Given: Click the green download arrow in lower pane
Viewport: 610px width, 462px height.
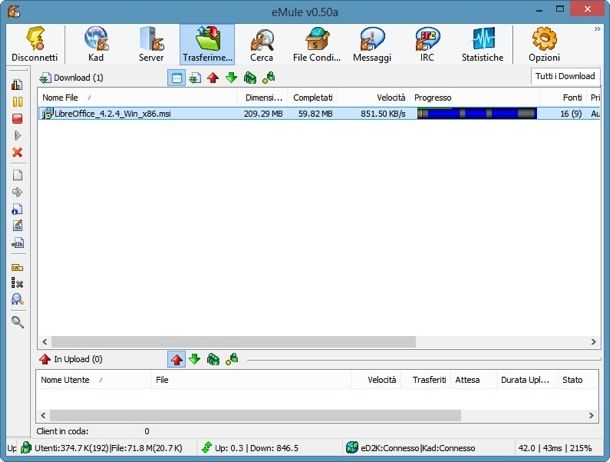Looking at the screenshot, I should pyautogui.click(x=195, y=359).
